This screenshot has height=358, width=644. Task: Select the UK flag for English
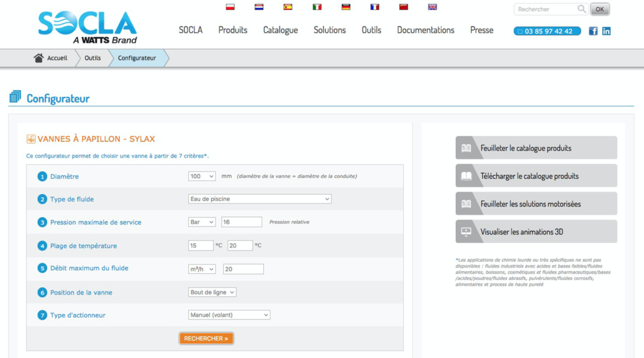coord(433,7)
